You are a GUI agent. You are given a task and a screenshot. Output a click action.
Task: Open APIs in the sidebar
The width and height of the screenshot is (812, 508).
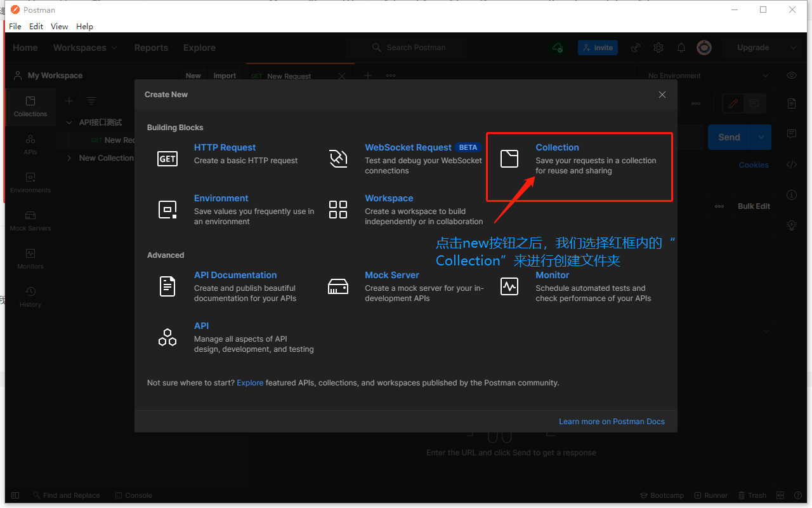point(30,145)
